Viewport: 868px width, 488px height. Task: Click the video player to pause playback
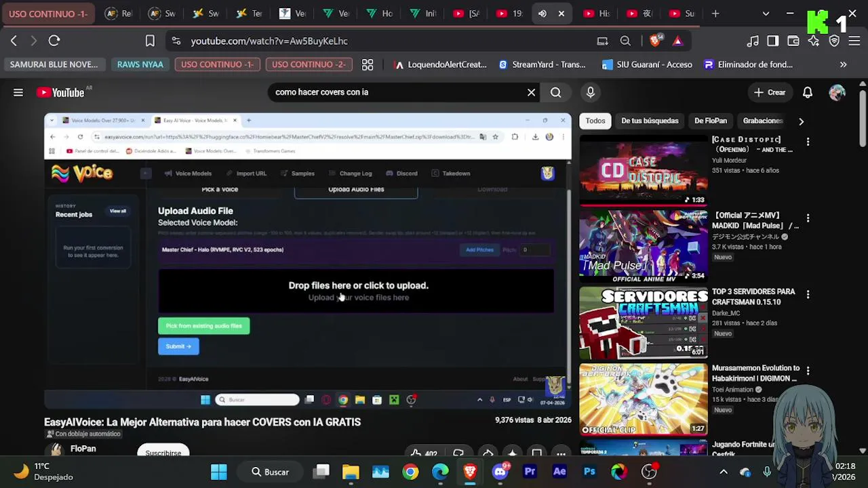[308, 261]
